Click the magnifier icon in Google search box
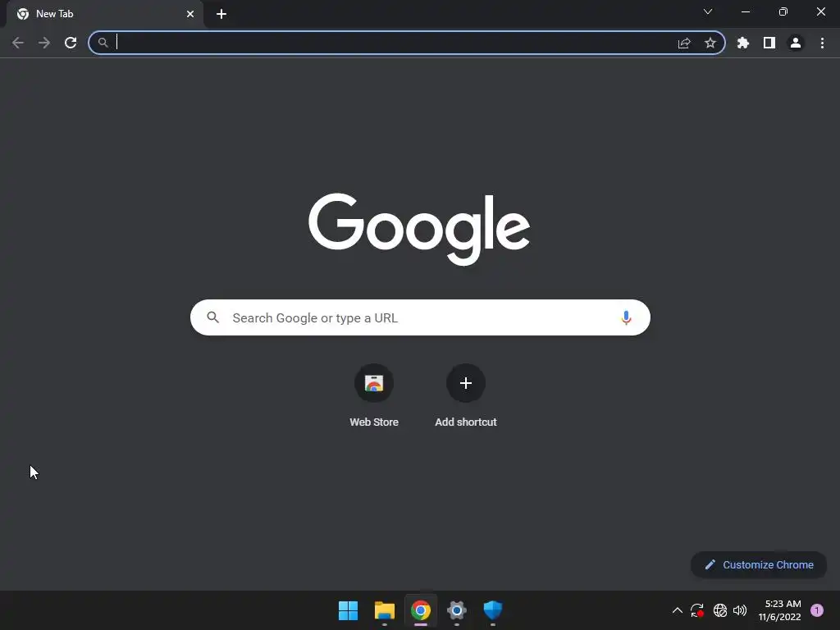The height and width of the screenshot is (630, 840). pos(213,317)
